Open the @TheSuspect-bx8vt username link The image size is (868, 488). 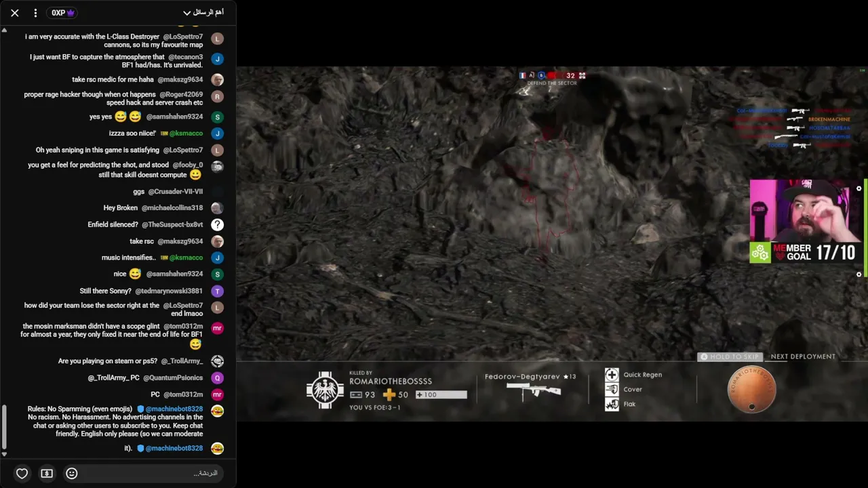click(172, 224)
